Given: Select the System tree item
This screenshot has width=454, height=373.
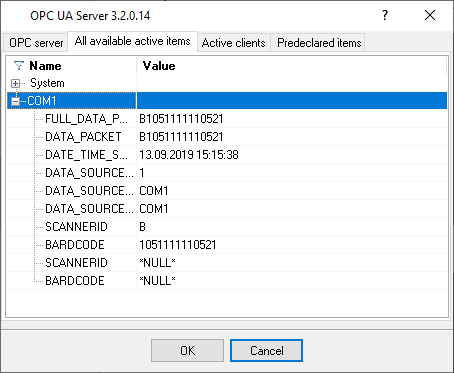Looking at the screenshot, I should 47,83.
